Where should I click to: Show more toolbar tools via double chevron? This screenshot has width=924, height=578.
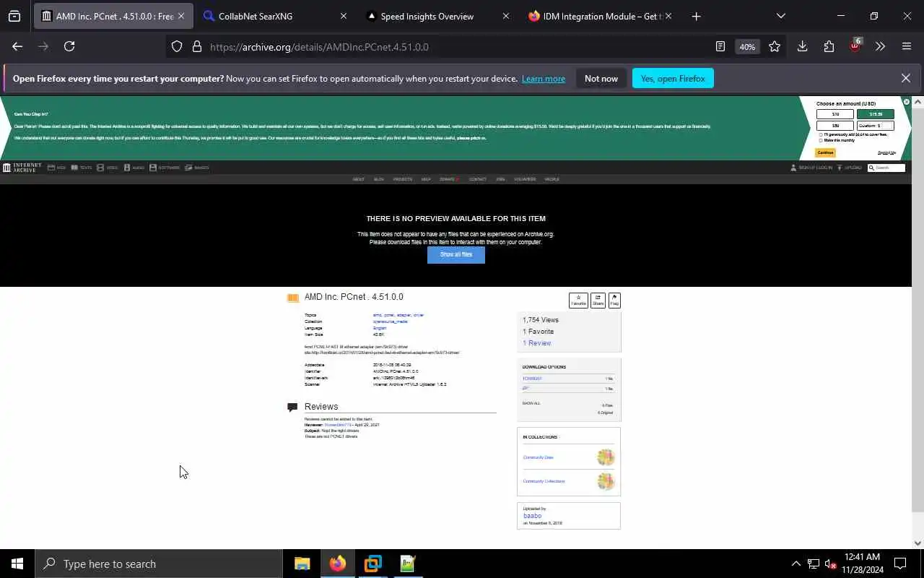coord(880,46)
